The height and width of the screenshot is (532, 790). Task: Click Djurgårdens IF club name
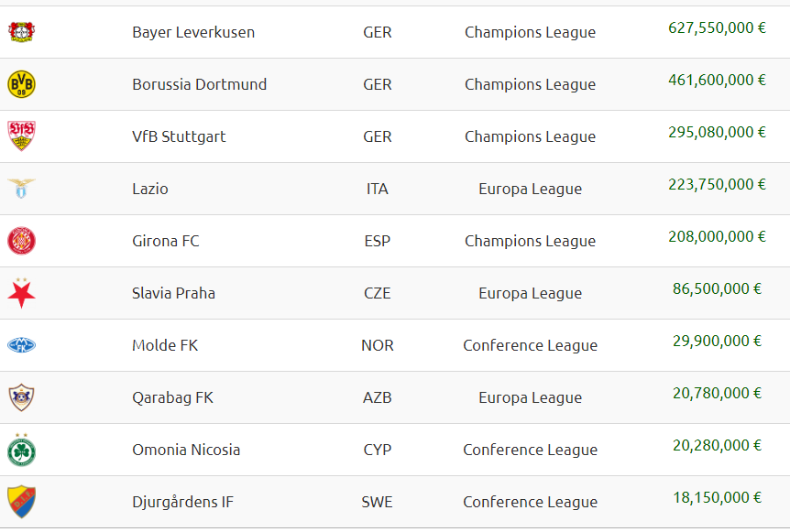coord(182,502)
